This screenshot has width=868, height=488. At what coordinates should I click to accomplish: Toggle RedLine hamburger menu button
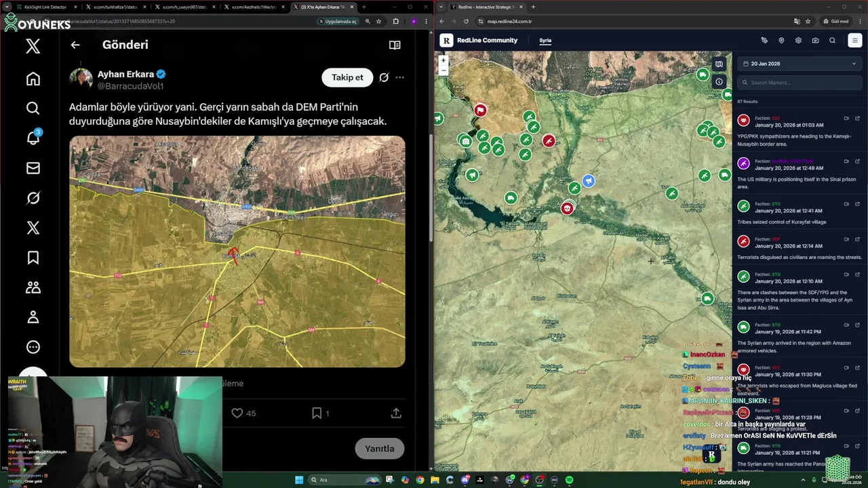pos(854,41)
